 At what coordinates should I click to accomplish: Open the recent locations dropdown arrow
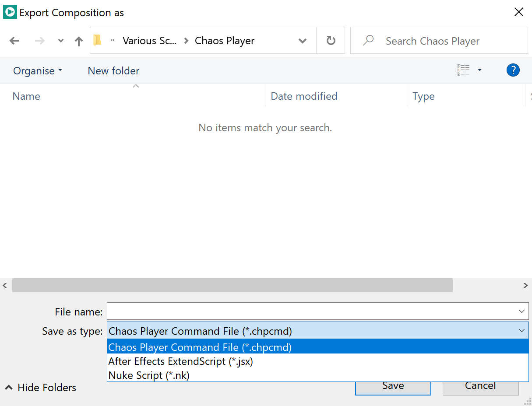[x=61, y=41]
